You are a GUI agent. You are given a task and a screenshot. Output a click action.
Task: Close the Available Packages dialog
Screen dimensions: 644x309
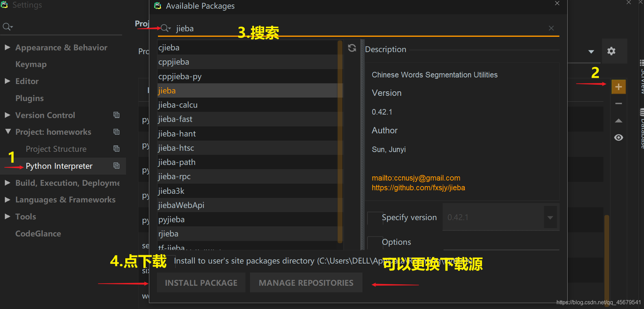[x=557, y=3]
